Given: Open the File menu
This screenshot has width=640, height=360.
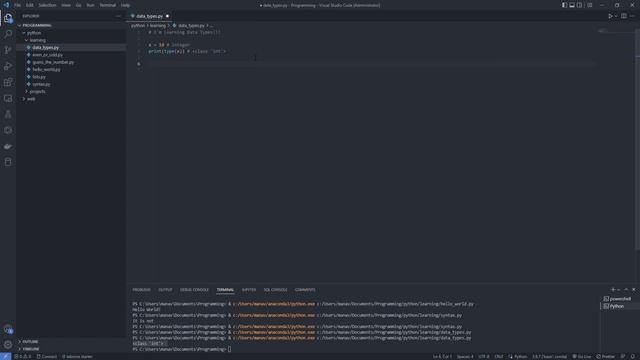Looking at the screenshot, I should tap(18, 5).
